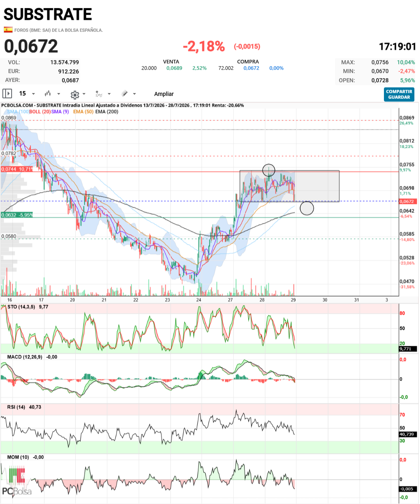Select the add indicator line icon
The width and height of the screenshot is (420, 504).
[99, 94]
